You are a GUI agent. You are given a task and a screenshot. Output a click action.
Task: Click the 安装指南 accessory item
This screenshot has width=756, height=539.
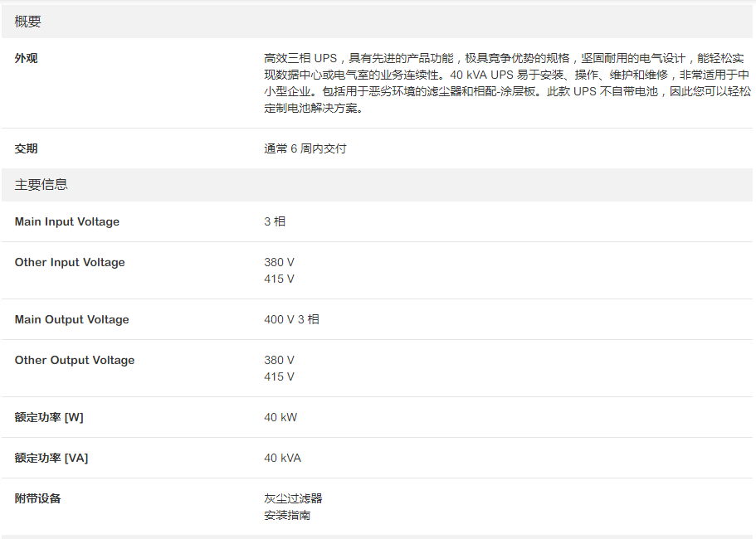tap(287, 515)
